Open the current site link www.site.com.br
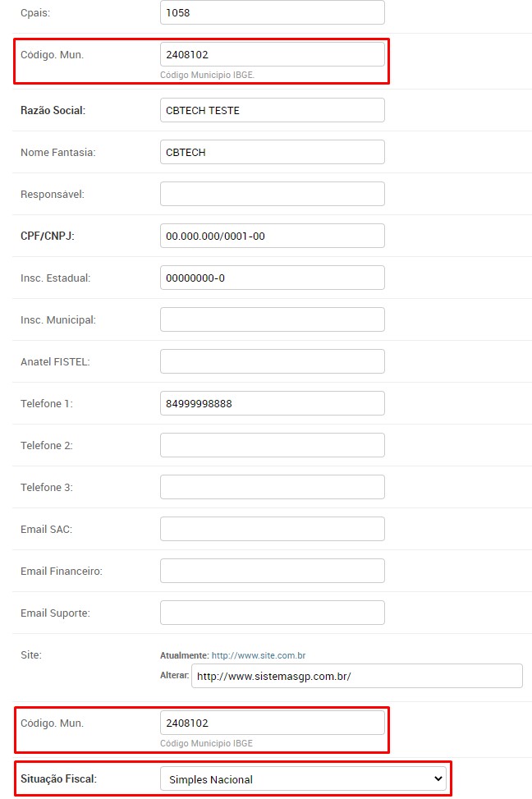Viewport: 532px width, 799px height. [259, 656]
